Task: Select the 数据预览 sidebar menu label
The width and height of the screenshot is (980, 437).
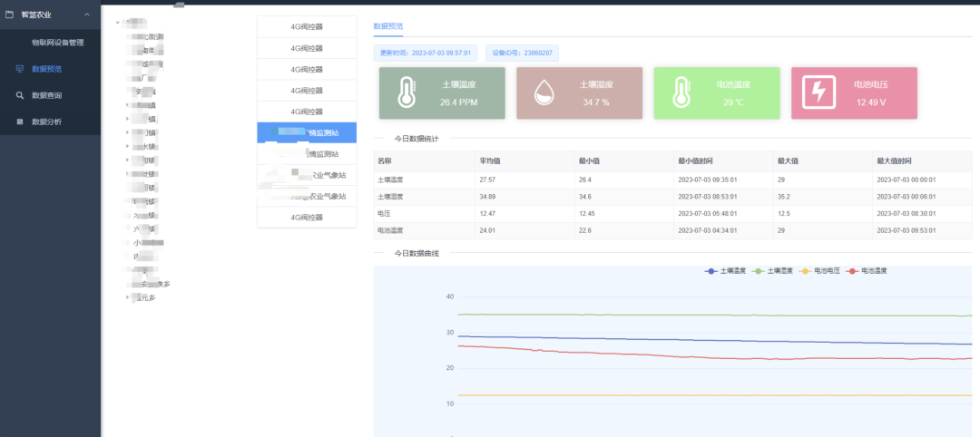Action: pyautogui.click(x=47, y=69)
